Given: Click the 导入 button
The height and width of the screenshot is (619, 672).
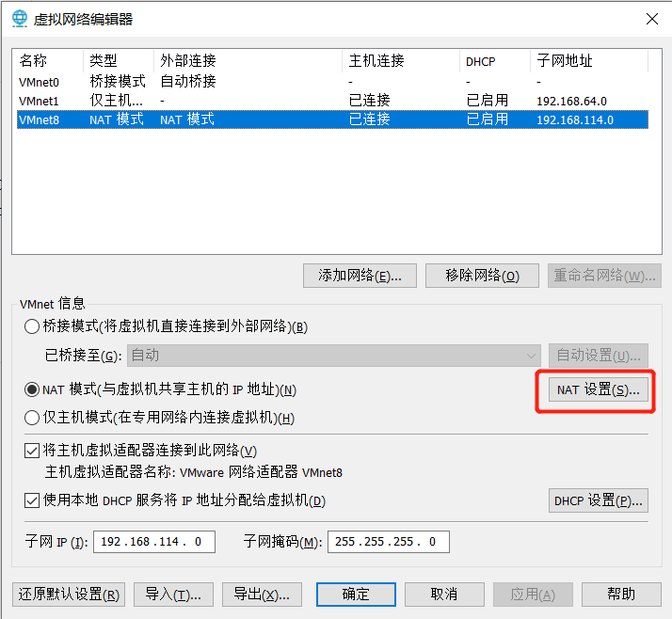Looking at the screenshot, I should pos(173,595).
